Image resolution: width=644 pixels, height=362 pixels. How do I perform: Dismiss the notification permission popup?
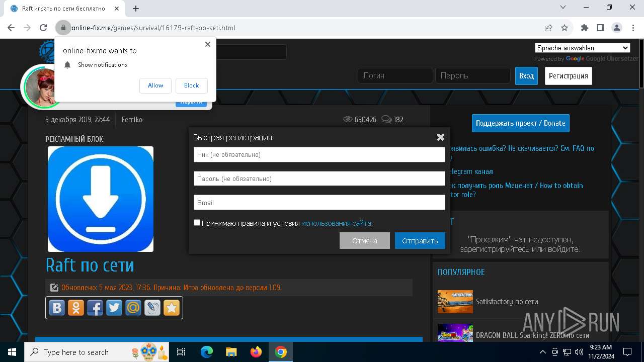pyautogui.click(x=208, y=44)
